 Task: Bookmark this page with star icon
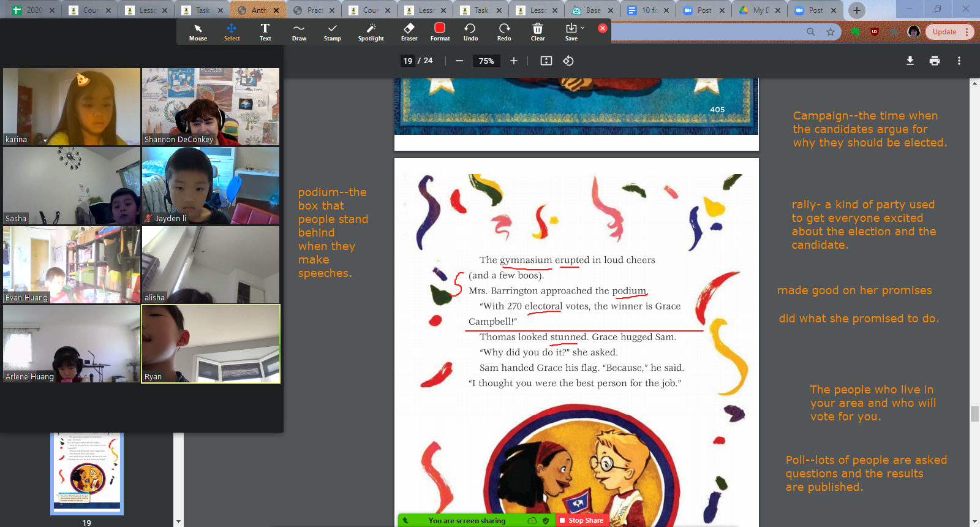coord(831,32)
